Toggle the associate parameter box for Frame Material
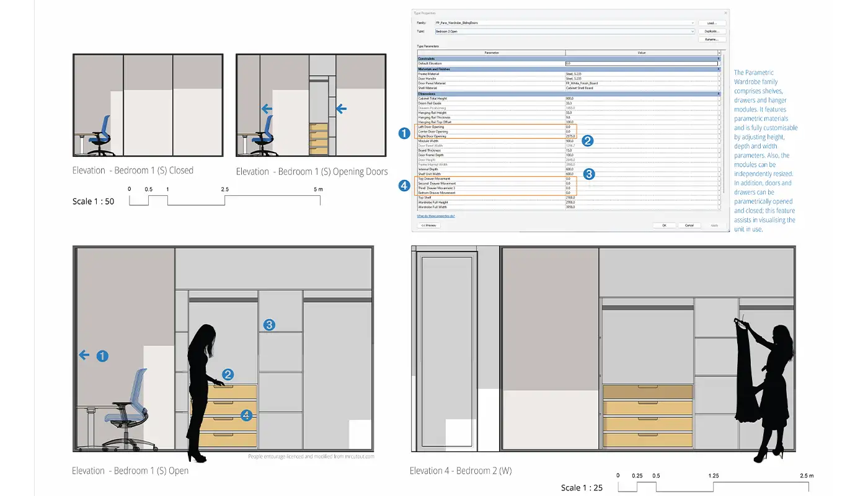 click(719, 74)
